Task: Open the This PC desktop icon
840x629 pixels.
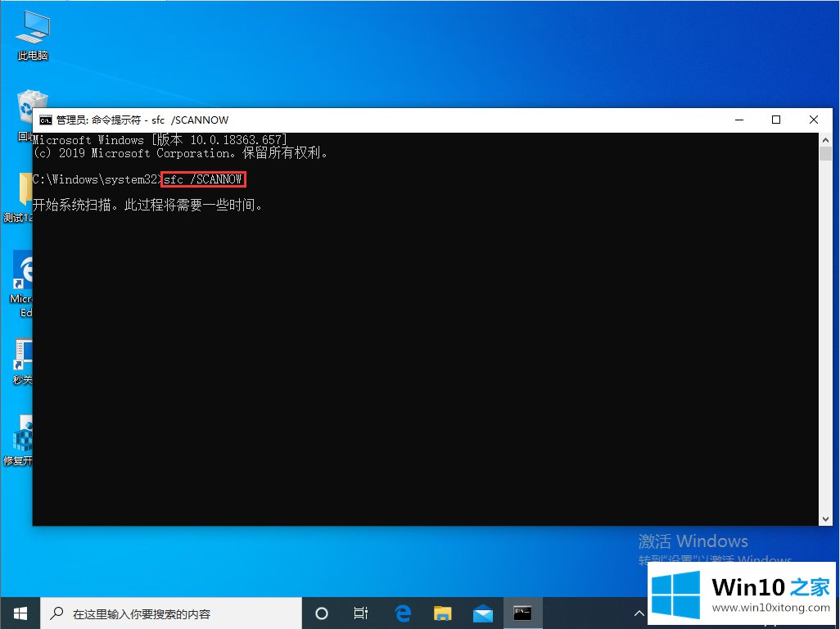Action: pos(32,35)
